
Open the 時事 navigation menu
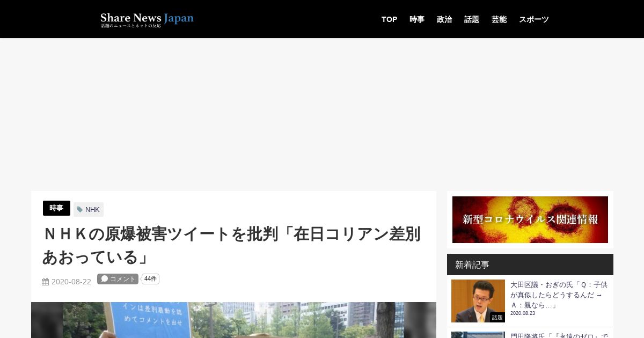coord(417,19)
